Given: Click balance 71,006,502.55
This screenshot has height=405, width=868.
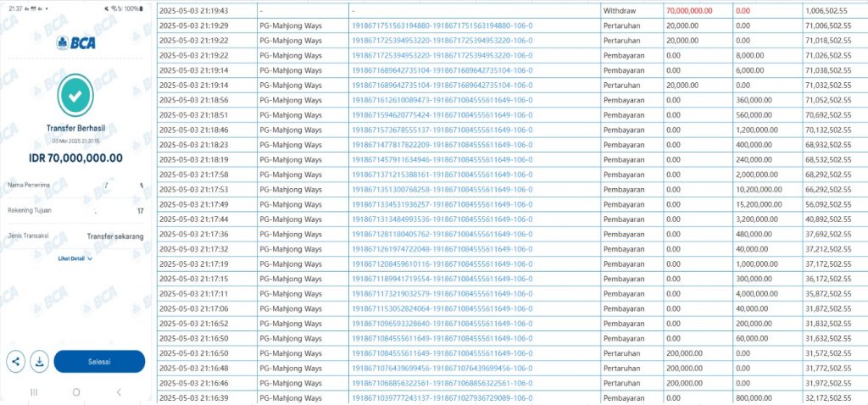Looking at the screenshot, I should 827,26.
